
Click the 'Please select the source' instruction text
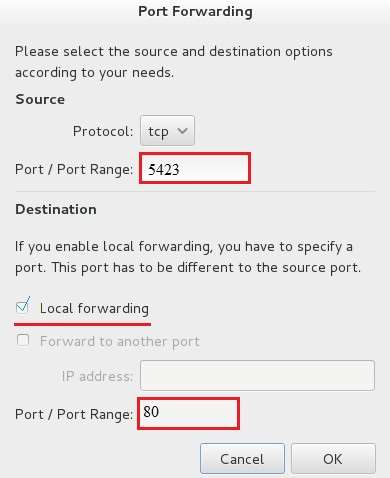tap(174, 62)
